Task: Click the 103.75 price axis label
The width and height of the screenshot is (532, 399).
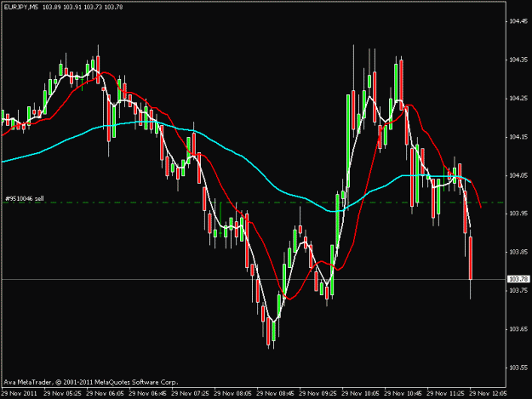Action: (518, 290)
